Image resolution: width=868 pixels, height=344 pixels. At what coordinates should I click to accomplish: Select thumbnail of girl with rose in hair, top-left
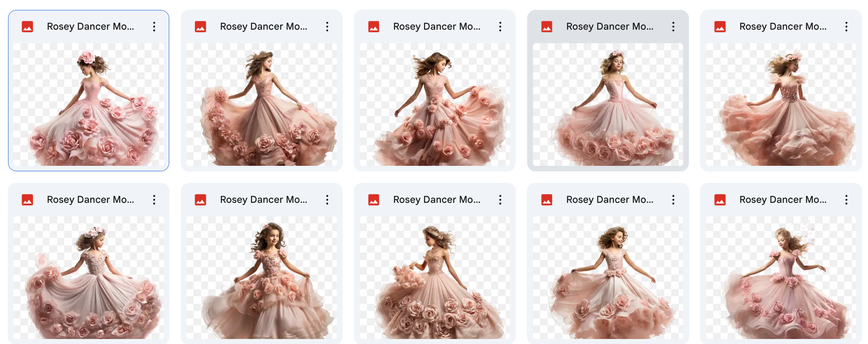(x=89, y=104)
